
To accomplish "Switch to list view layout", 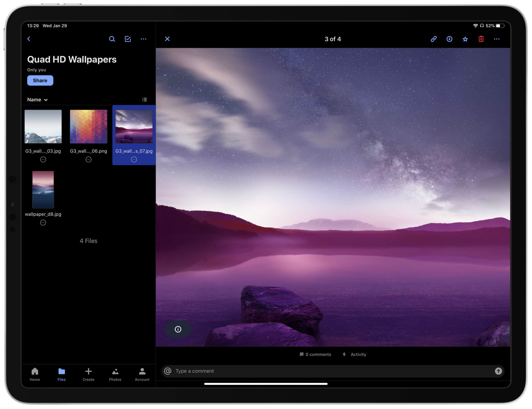I will point(144,99).
